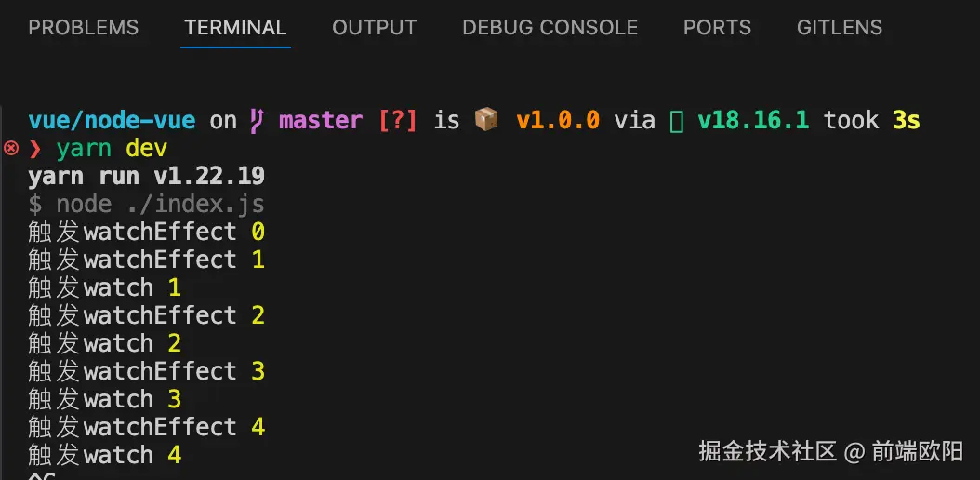Open the OUTPUT tab
Screen dimensions: 980x480
click(x=374, y=28)
